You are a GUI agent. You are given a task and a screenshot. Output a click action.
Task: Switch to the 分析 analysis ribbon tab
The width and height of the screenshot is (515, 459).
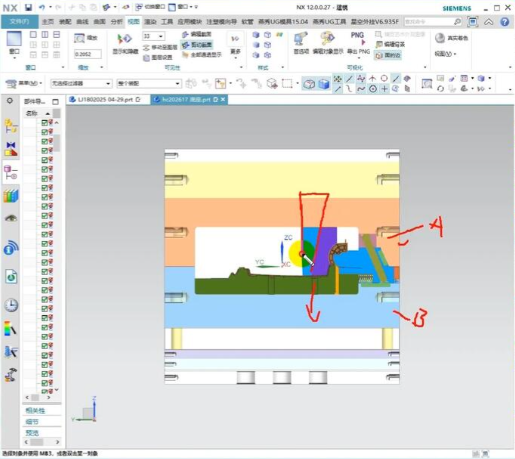[116, 22]
